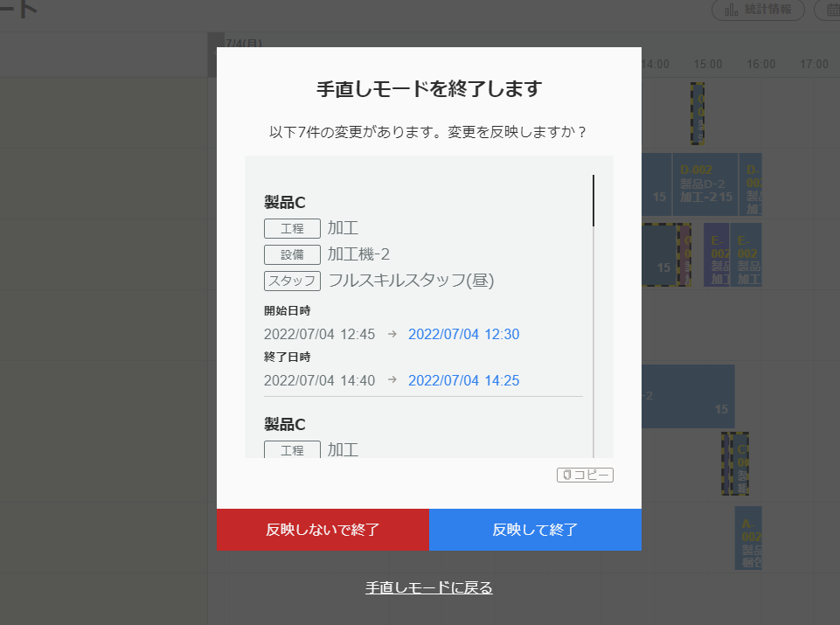Image resolution: width=840 pixels, height=625 pixels.
Task: Click the 統計情報 button behind the dialog
Action: pos(758,10)
